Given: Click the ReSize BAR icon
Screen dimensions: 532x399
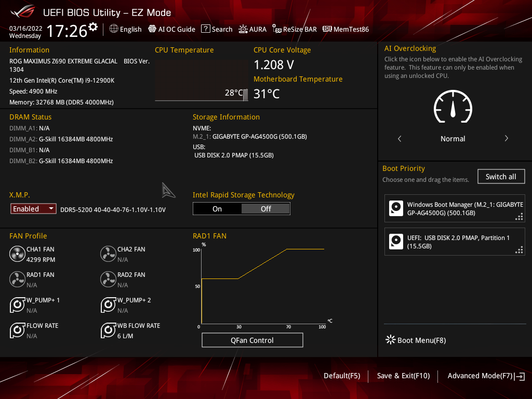Looking at the screenshot, I should tap(277, 29).
